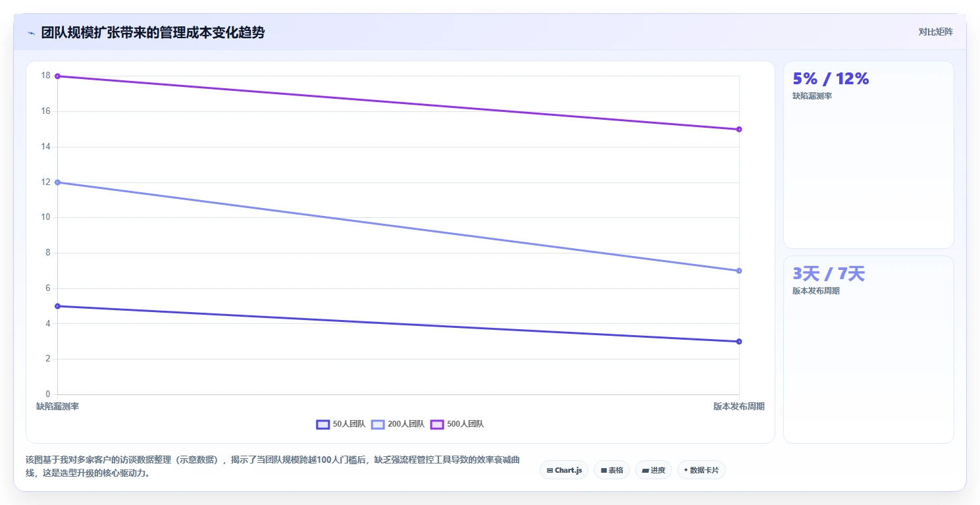Click the 版本发布周期 caption in stat card
The height and width of the screenshot is (505, 980).
816,291
